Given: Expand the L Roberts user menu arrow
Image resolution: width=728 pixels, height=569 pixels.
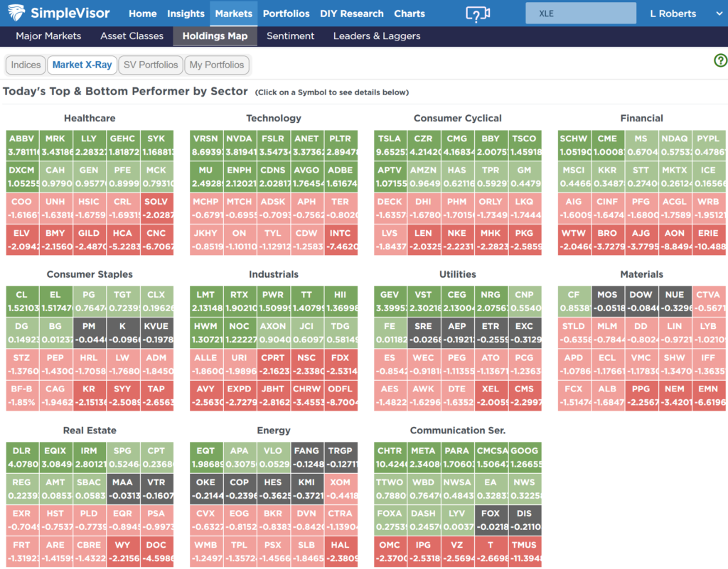Looking at the screenshot, I should [x=719, y=14].
